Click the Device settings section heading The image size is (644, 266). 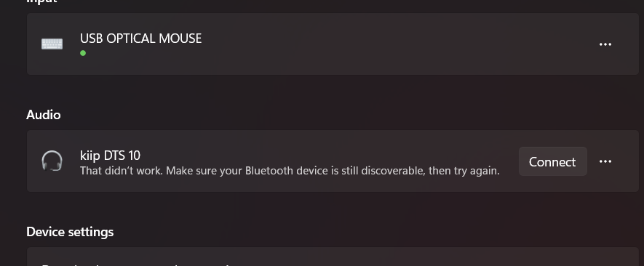pyautogui.click(x=70, y=232)
